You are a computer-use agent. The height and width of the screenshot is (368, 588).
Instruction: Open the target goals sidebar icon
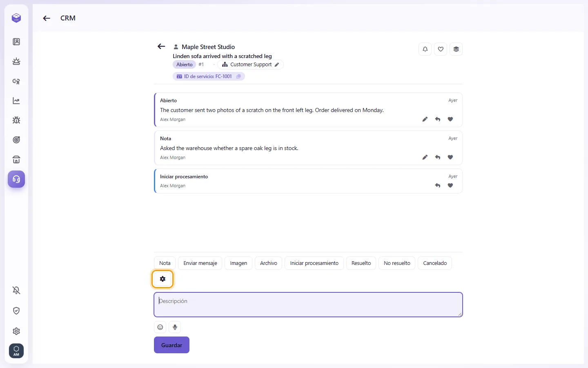coord(16,140)
